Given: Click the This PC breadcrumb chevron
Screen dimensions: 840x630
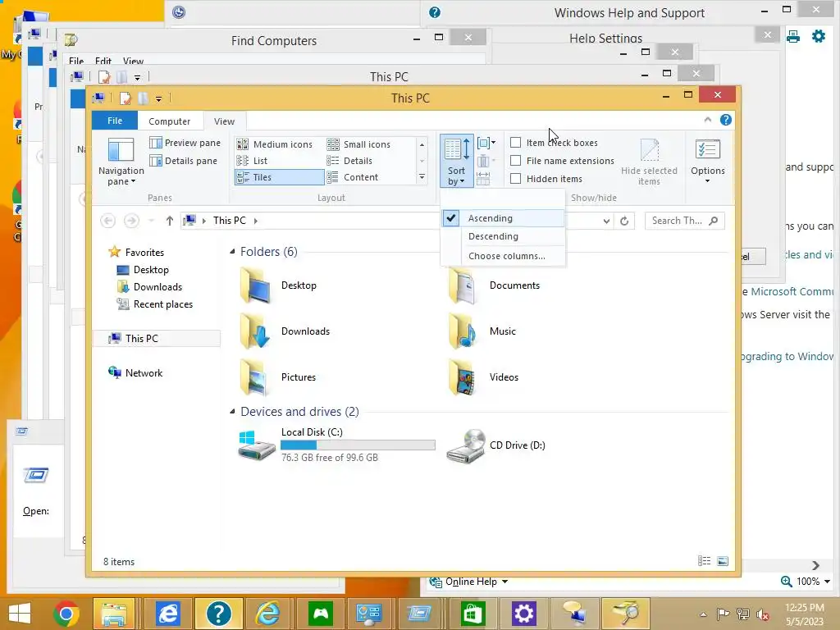Looking at the screenshot, I should click(x=256, y=221).
